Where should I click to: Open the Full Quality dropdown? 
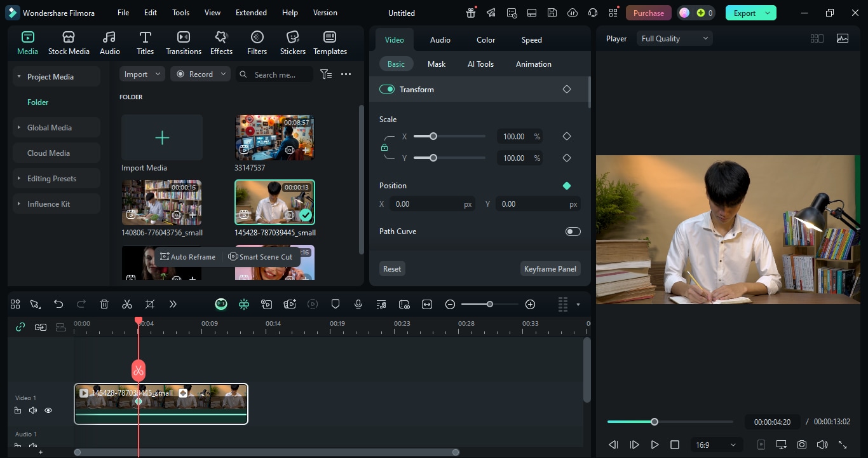[x=674, y=39]
